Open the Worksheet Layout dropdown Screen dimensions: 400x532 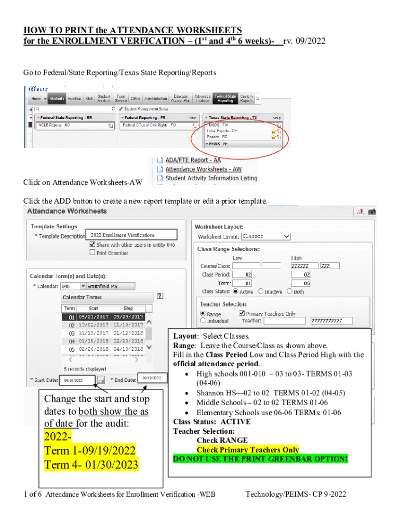pyautogui.click(x=265, y=236)
